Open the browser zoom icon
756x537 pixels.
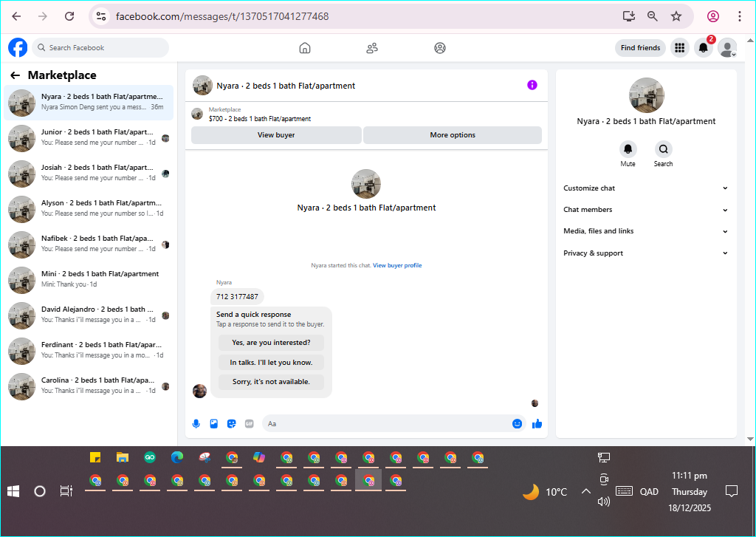653,16
